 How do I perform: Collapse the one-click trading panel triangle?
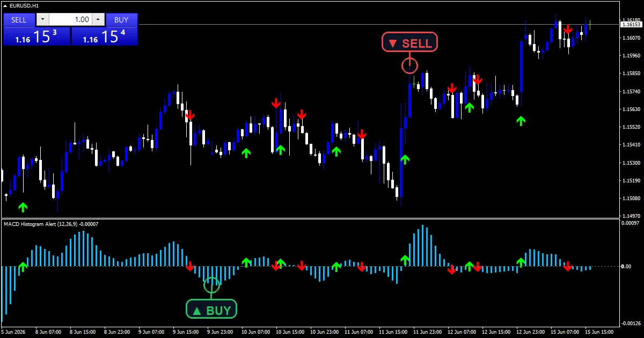(x=5, y=6)
